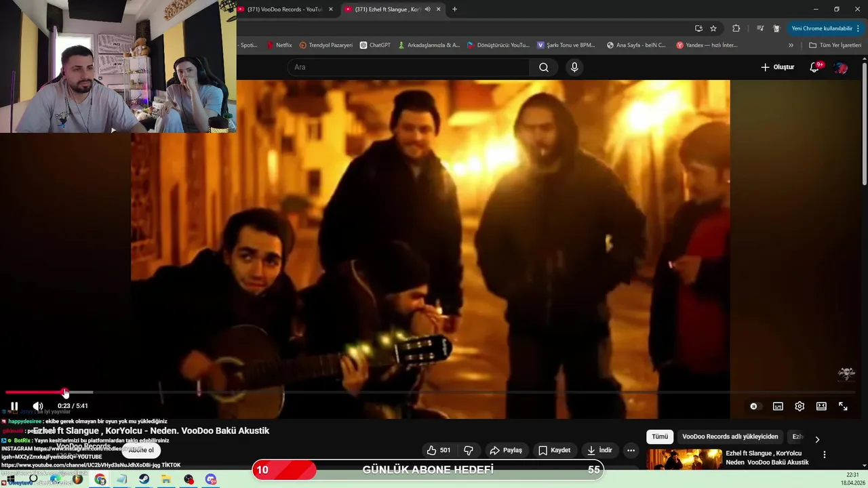Open File Explorer from the taskbar

(166, 479)
